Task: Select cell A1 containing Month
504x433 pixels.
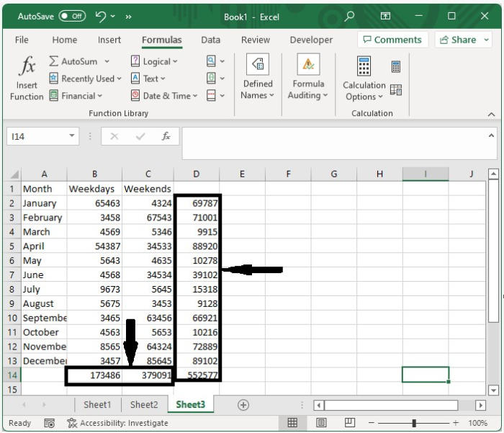Action: click(45, 189)
